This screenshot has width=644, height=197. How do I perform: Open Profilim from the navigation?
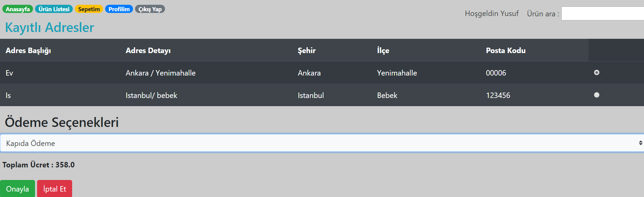coord(119,9)
